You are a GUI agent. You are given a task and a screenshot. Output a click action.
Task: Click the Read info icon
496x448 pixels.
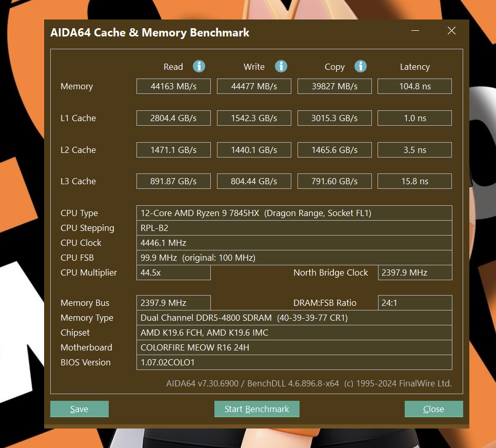199,66
